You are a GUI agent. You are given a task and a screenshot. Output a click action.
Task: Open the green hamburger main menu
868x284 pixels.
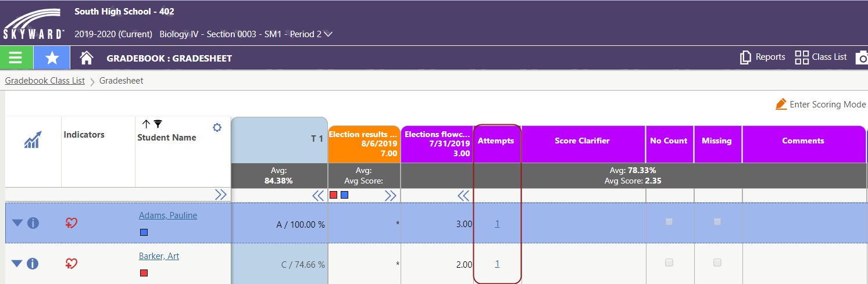click(16, 57)
